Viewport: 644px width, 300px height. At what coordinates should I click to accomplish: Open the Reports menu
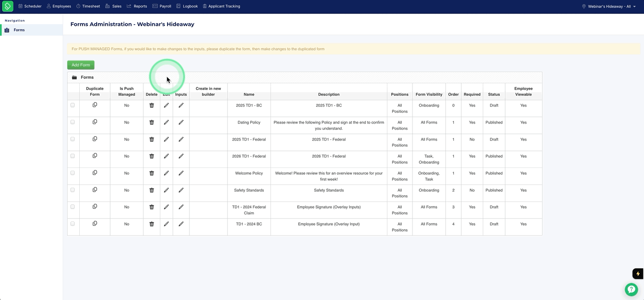(137, 6)
